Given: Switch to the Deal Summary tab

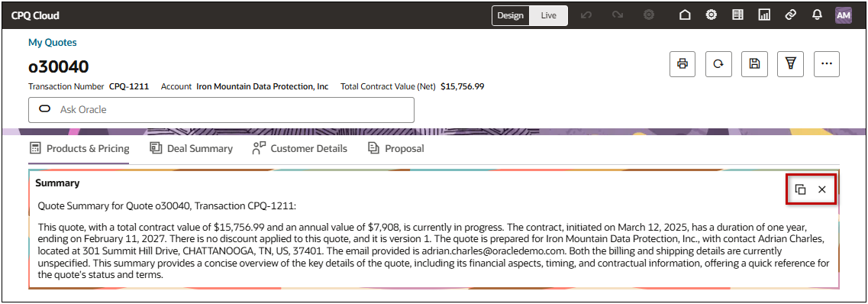Looking at the screenshot, I should 192,148.
